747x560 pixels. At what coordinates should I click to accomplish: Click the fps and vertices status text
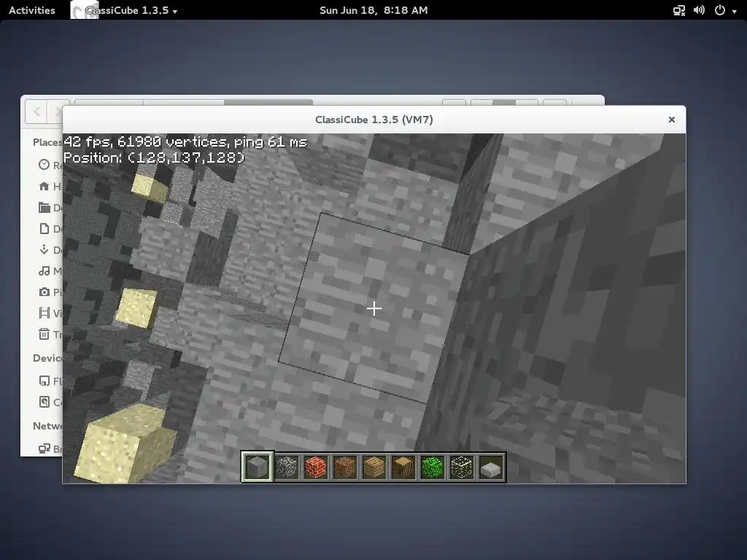185,142
